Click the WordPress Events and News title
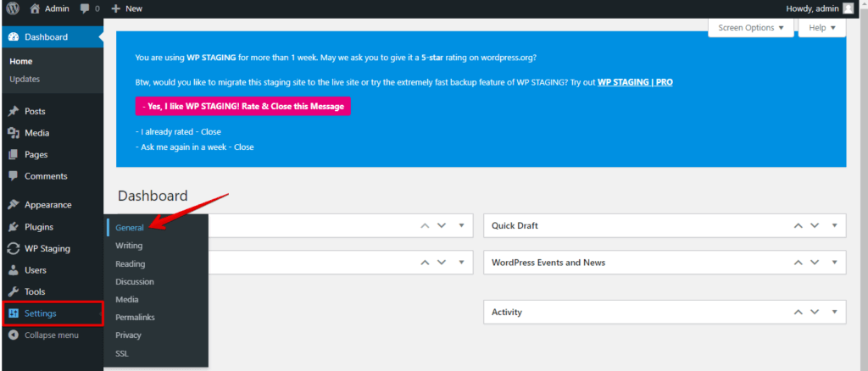 [x=548, y=263]
